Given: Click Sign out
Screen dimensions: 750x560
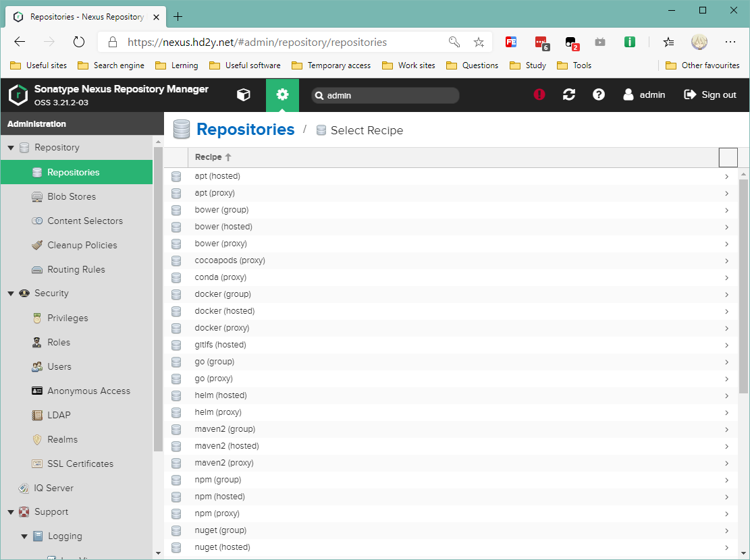Looking at the screenshot, I should (710, 94).
